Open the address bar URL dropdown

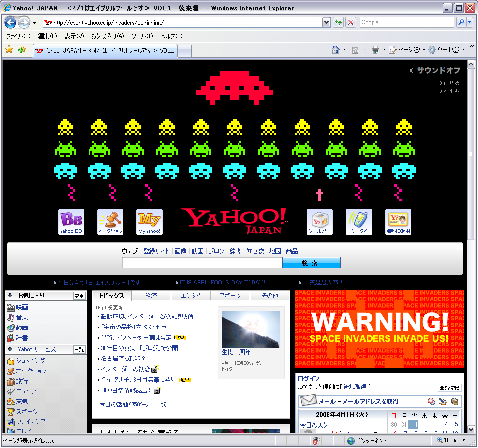326,22
